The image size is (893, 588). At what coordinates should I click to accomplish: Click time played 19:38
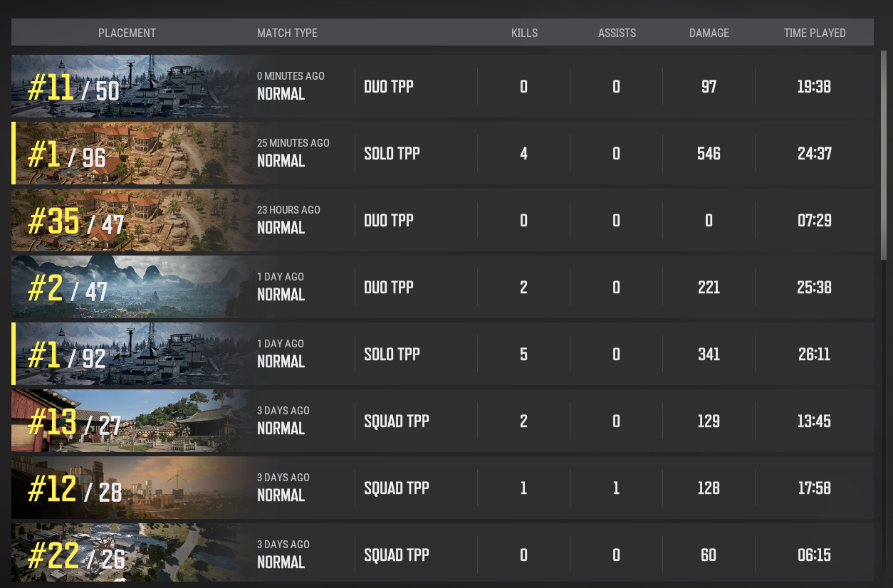click(815, 87)
